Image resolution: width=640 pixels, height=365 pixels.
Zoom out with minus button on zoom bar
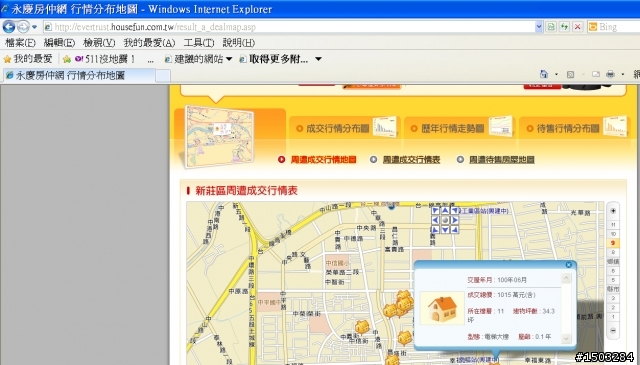(x=613, y=330)
